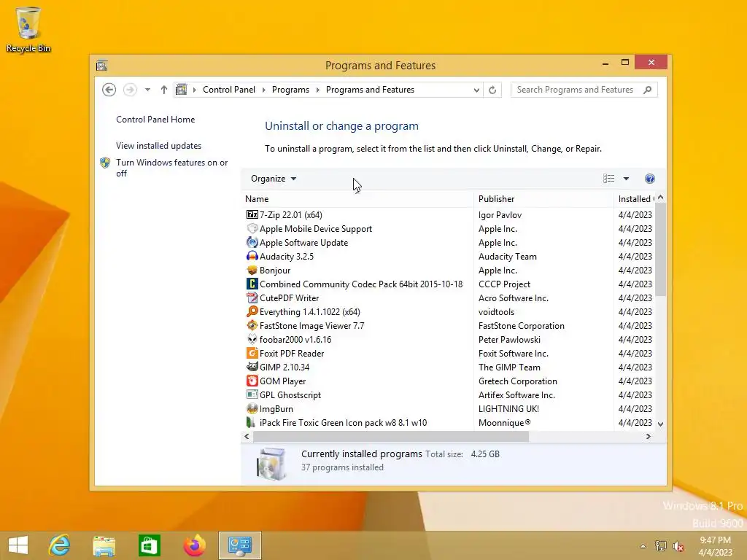Click the Everything search magnifier icon
Viewport: 747px width, 560px height.
pyautogui.click(x=252, y=311)
